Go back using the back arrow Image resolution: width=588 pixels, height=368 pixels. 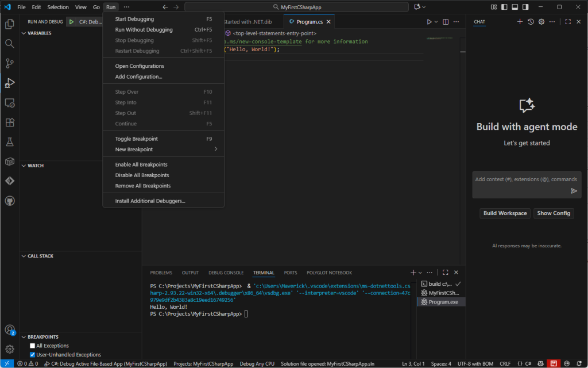(165, 7)
